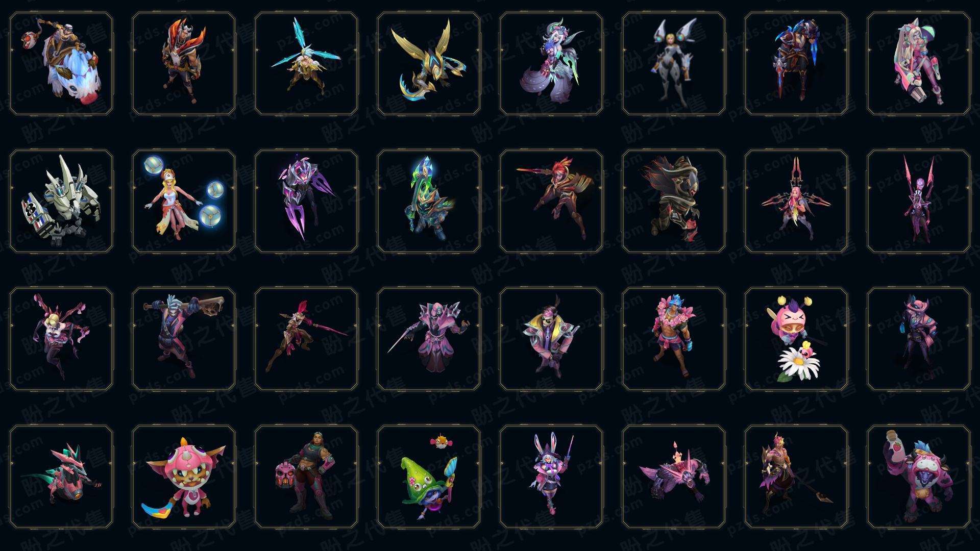Select the skin riding a white poro
Screen dimensions: 980x551
pos(61,64)
